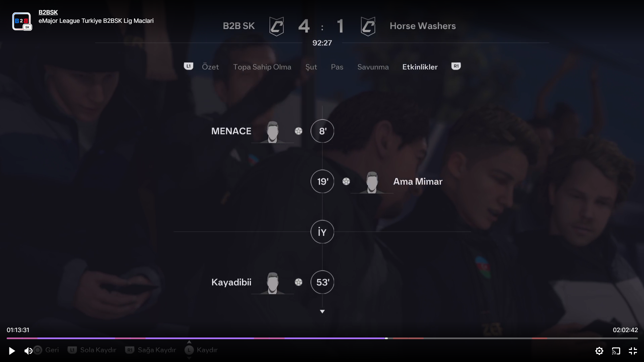Open the B2BSK channel avatar
Image resolution: width=644 pixels, height=362 pixels.
(x=22, y=21)
